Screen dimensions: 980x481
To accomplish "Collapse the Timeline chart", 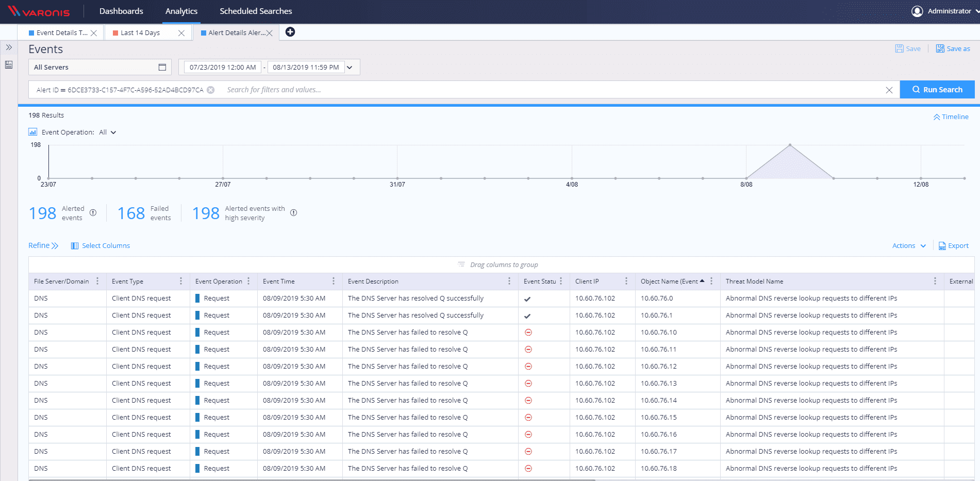I will 951,117.
